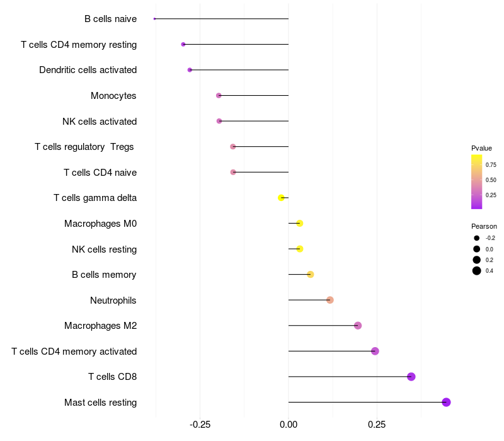The image size is (504, 441).
Task: Click the Pearson 0.4 legend circle
Action: click(476, 271)
